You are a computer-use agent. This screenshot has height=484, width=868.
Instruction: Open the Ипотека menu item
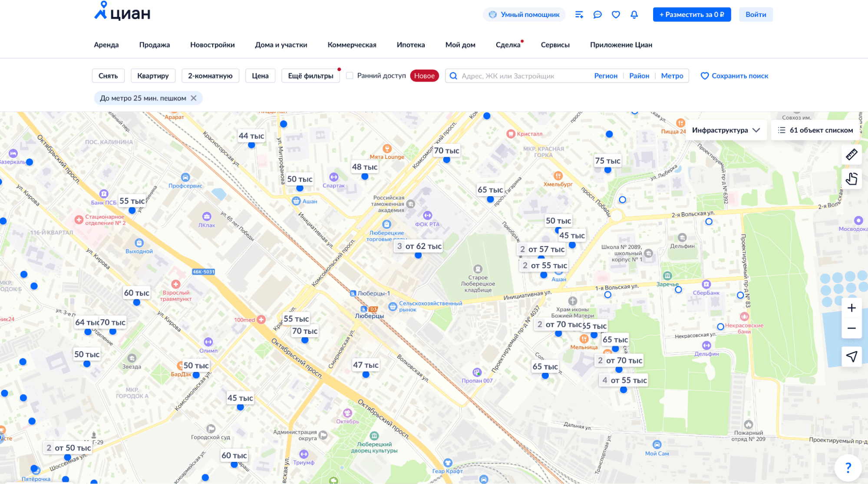(x=410, y=45)
